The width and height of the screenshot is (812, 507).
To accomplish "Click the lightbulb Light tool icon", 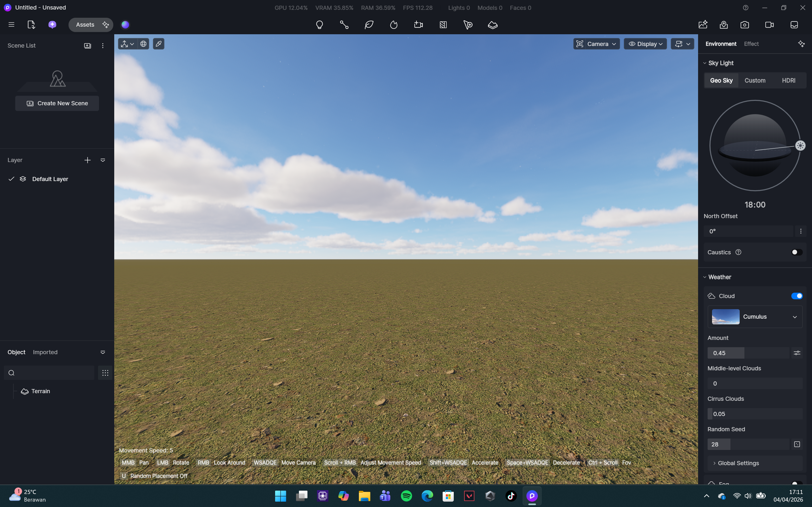I will pyautogui.click(x=319, y=25).
